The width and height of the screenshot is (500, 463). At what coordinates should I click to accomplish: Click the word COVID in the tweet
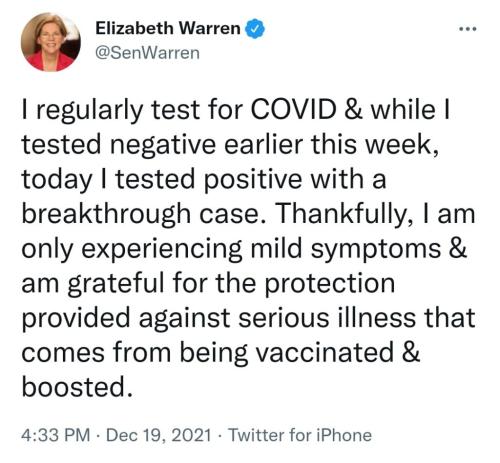(293, 110)
